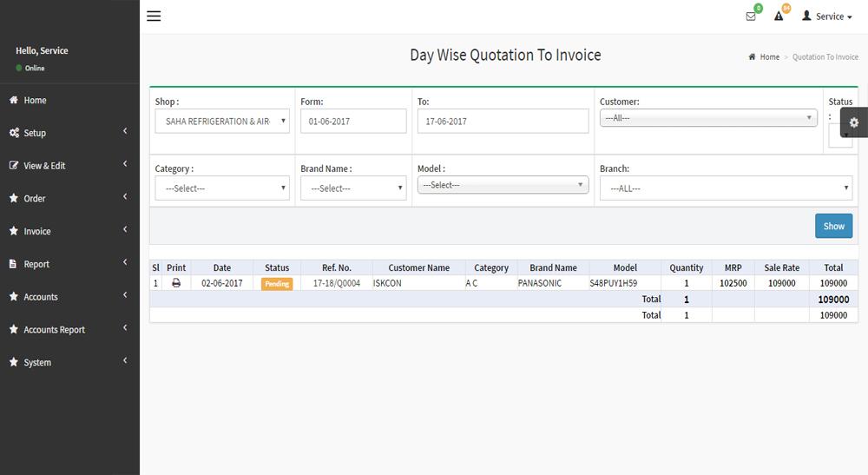Open the Brand Name dropdown
The height and width of the screenshot is (475, 868).
pyautogui.click(x=353, y=188)
